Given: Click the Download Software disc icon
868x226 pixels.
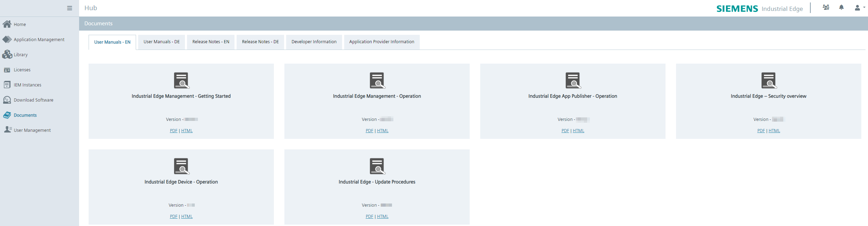Looking at the screenshot, I should [7, 100].
